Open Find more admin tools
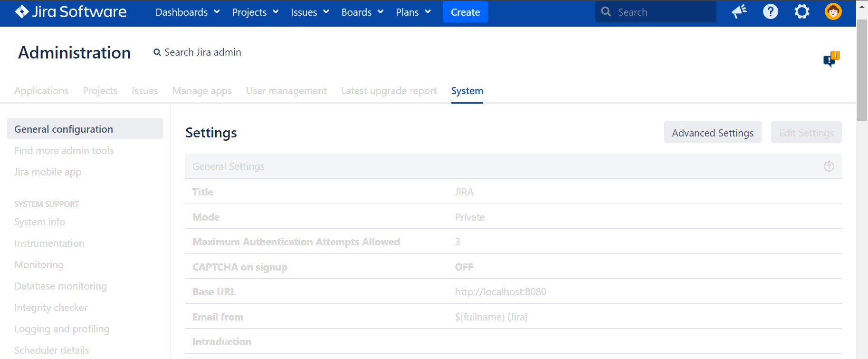868x359 pixels. [64, 151]
